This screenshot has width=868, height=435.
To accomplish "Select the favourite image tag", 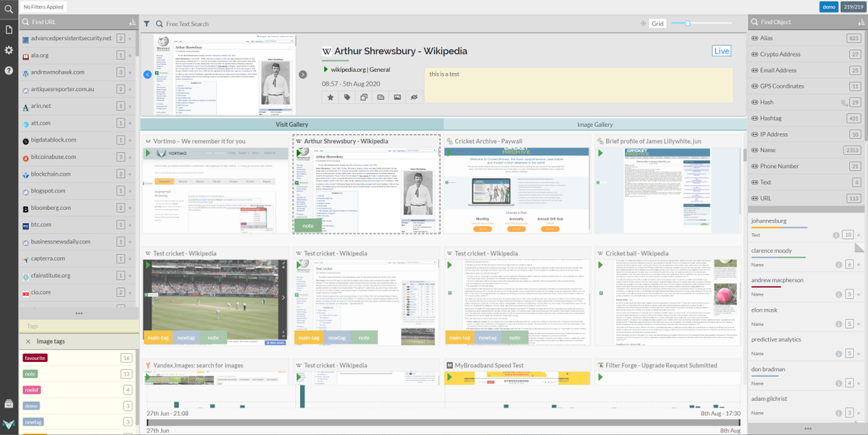I will point(35,358).
